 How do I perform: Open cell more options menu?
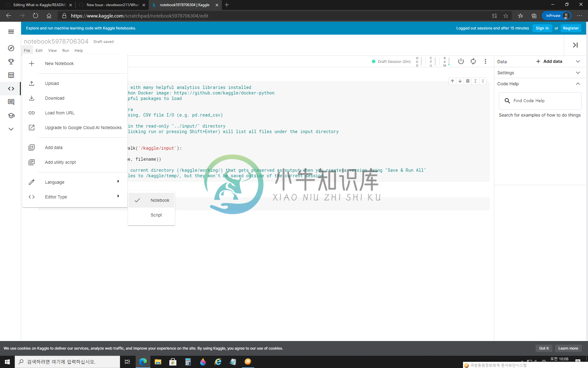pyautogui.click(x=483, y=81)
